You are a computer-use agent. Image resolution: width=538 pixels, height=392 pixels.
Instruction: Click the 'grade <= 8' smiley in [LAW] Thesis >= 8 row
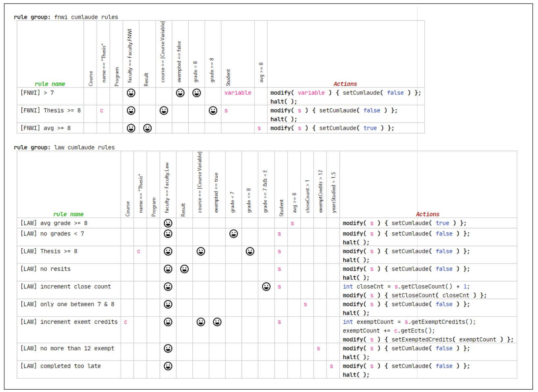point(250,251)
